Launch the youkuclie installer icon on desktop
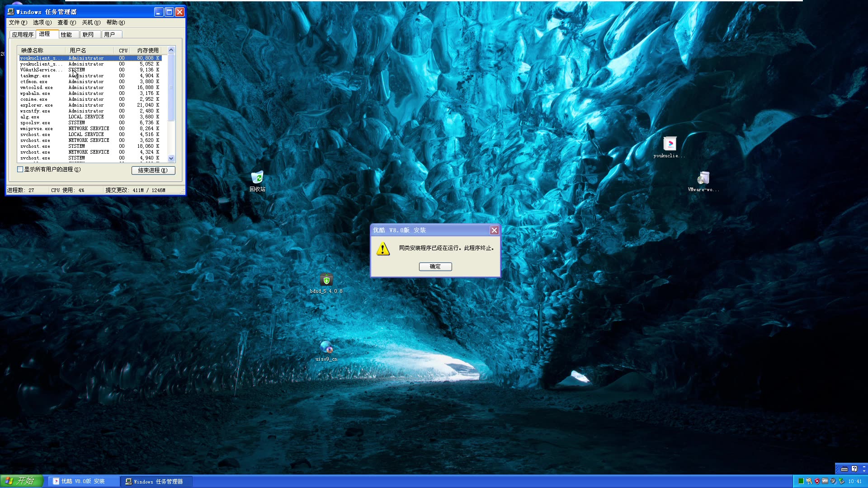This screenshot has height=488, width=868. [x=670, y=145]
